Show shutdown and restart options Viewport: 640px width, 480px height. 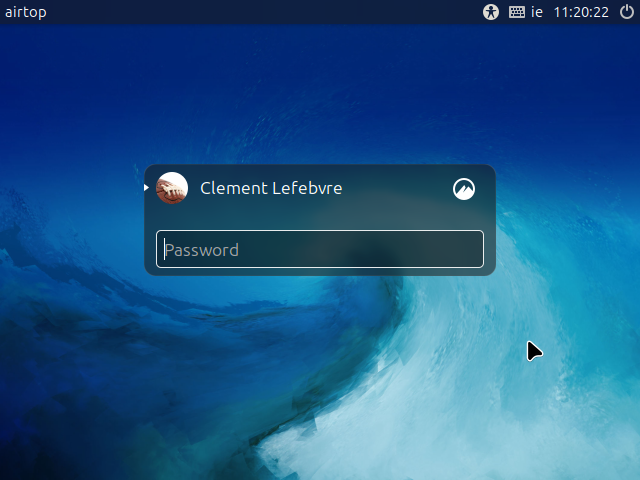pyautogui.click(x=627, y=12)
